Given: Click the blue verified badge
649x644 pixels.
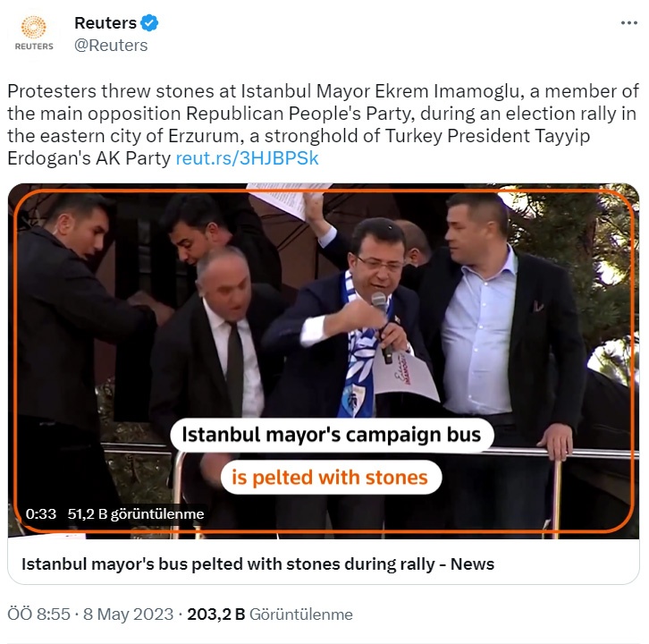Looking at the screenshot, I should (x=150, y=23).
